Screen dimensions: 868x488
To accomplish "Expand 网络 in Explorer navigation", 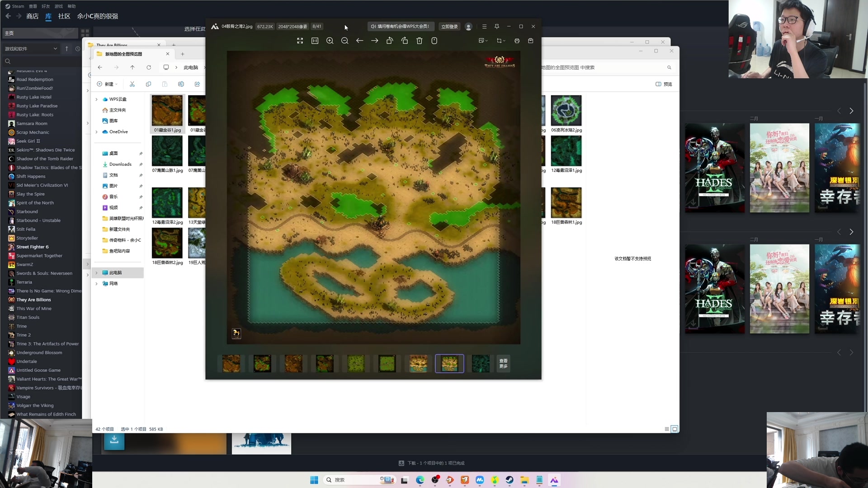I will click(x=96, y=284).
